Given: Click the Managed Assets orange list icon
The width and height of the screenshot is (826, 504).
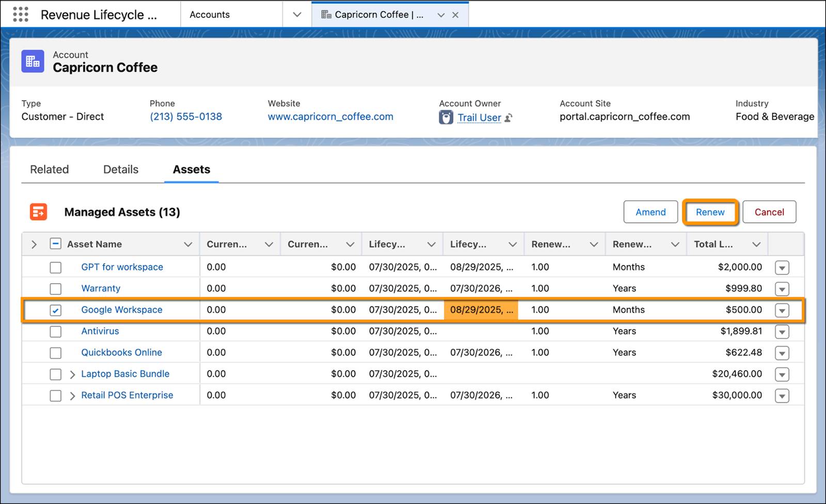Looking at the screenshot, I should pyautogui.click(x=39, y=212).
